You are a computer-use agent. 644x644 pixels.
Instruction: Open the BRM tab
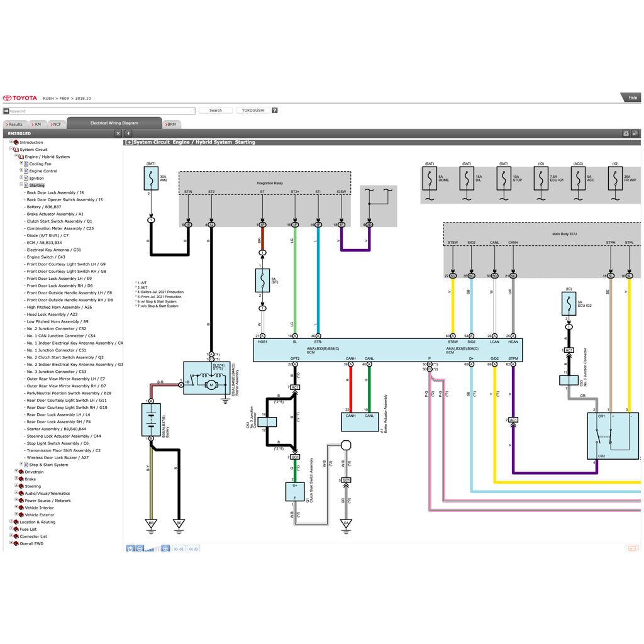click(171, 125)
